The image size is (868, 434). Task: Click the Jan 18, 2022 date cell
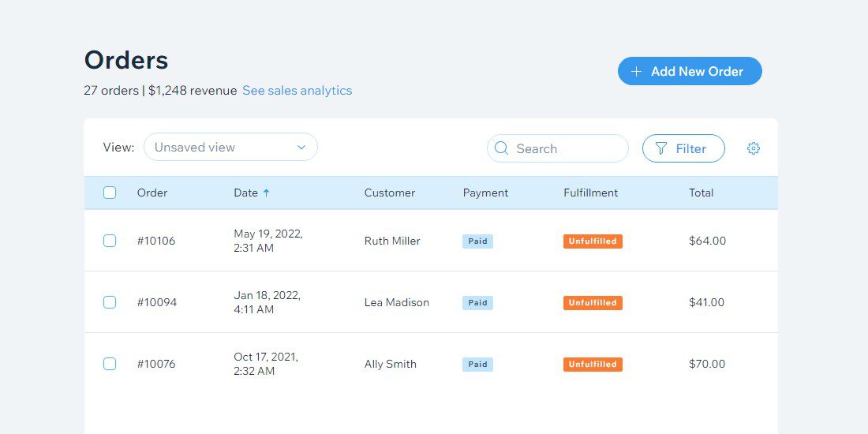(x=268, y=302)
